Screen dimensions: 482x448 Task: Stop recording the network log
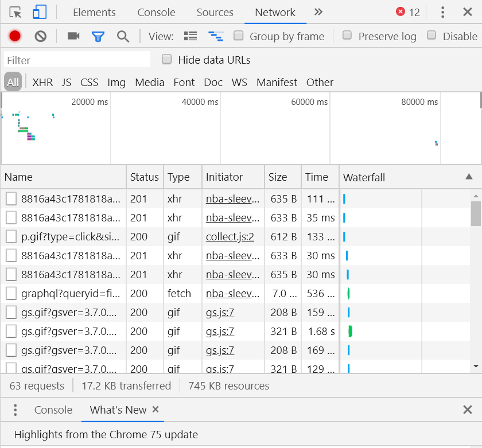15,36
